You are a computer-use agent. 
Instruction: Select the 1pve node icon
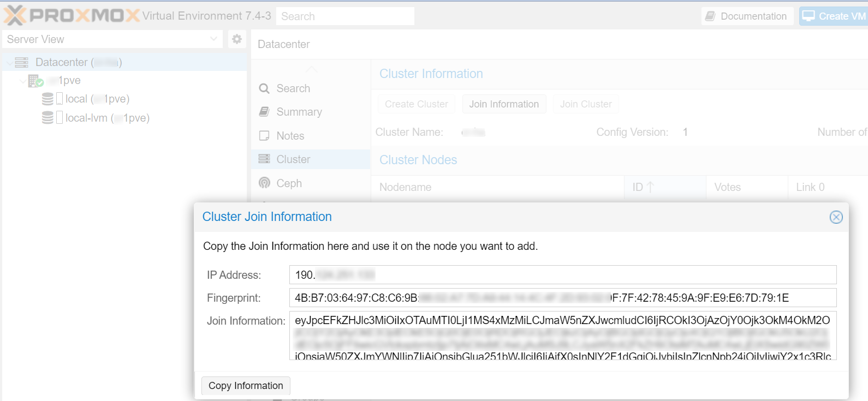(35, 81)
